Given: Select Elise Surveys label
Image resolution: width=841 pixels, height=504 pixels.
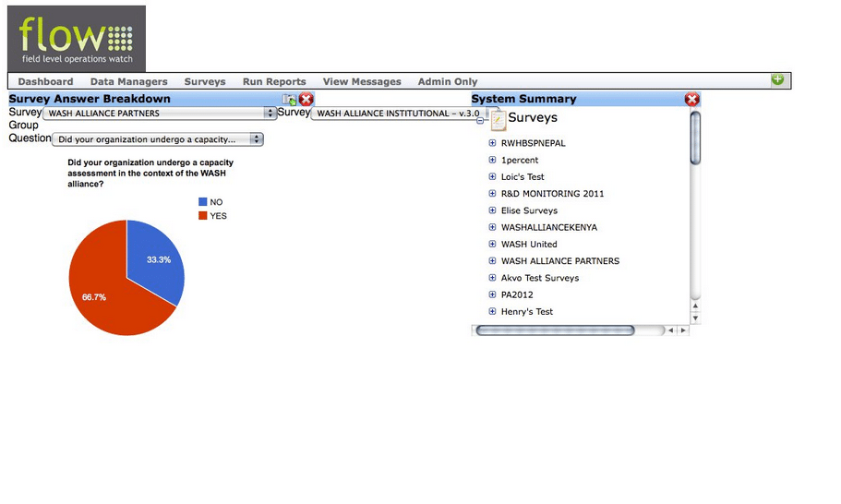Looking at the screenshot, I should coord(529,210).
